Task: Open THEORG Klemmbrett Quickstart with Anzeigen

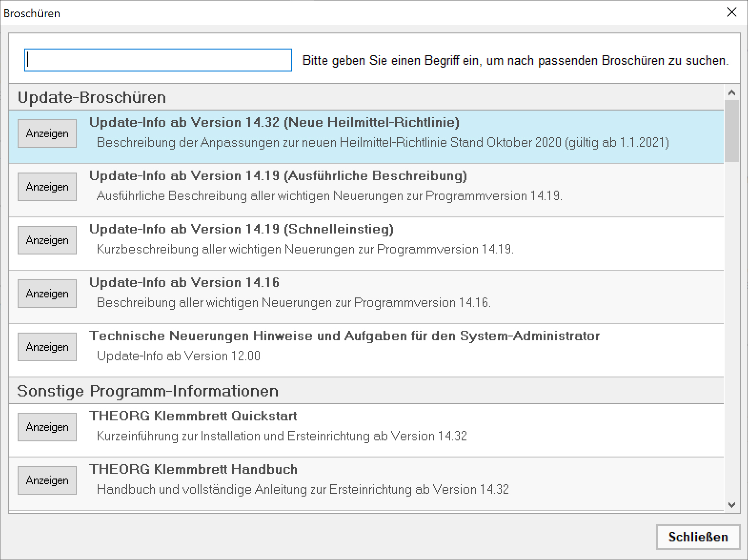Action: coord(47,427)
